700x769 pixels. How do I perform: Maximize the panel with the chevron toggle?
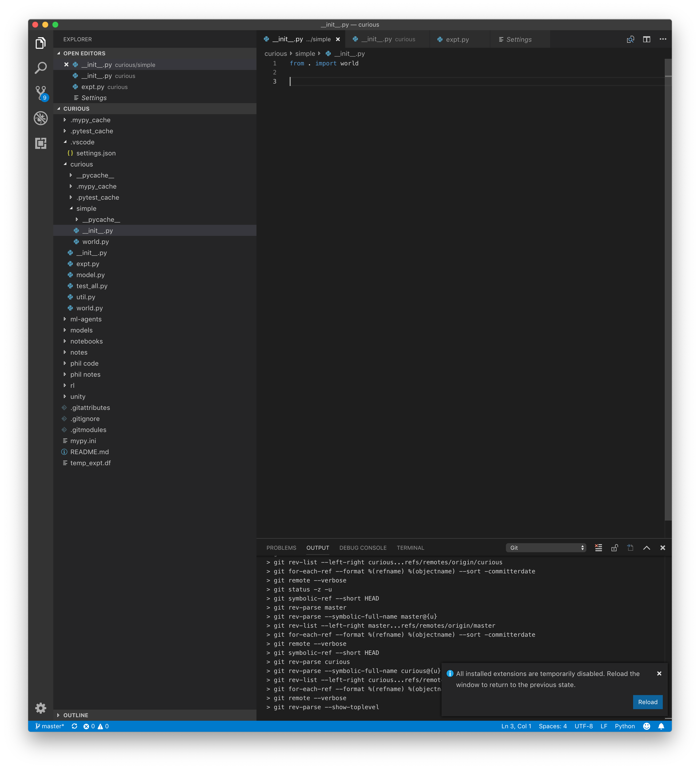(x=646, y=547)
